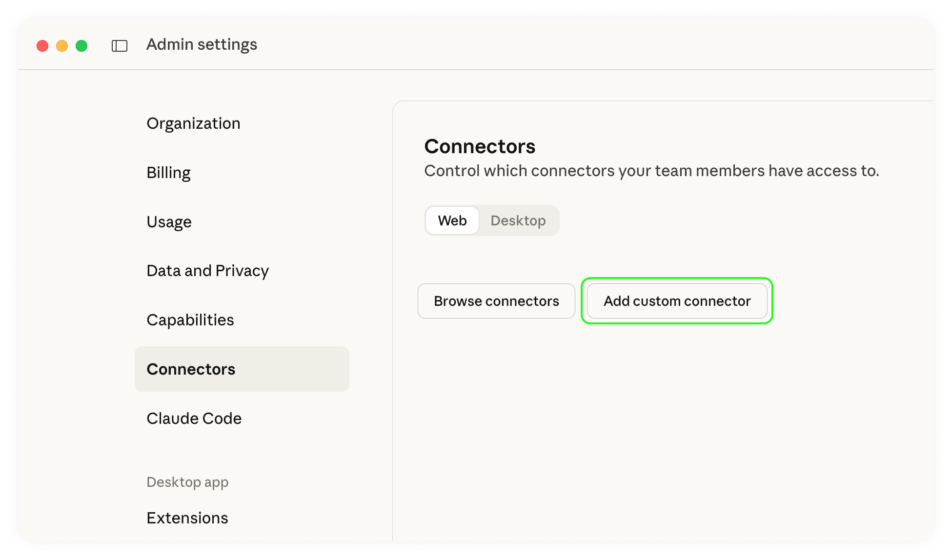Switch to the Desktop connectors tab
The height and width of the screenshot is (560, 952).
[518, 220]
